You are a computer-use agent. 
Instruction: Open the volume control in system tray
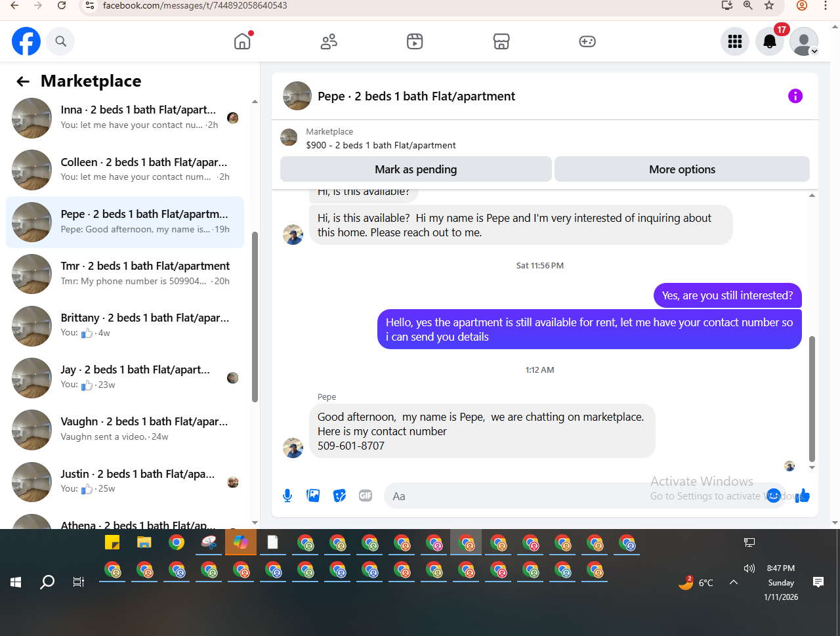point(749,568)
